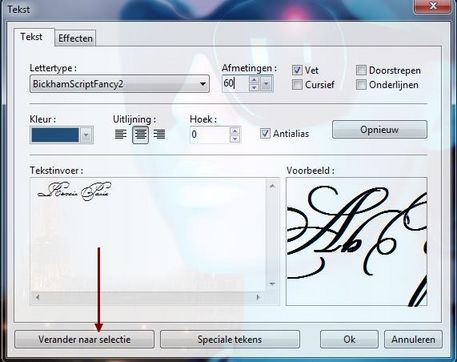Screen dimensions: 457x362
Task: Open the Kleur color dropdown arrow
Action: tap(86, 135)
